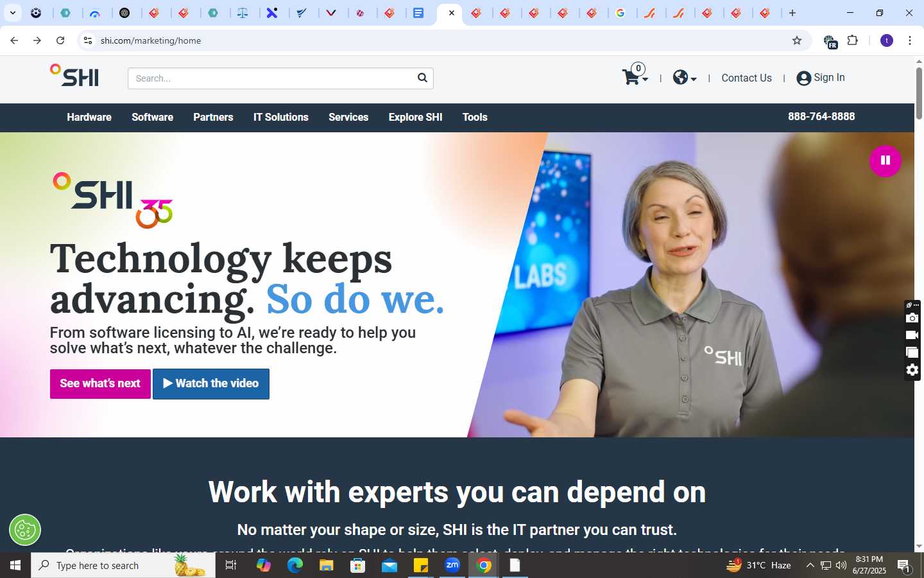Click the Sign In link text
The height and width of the screenshot is (578, 924).
point(829,78)
